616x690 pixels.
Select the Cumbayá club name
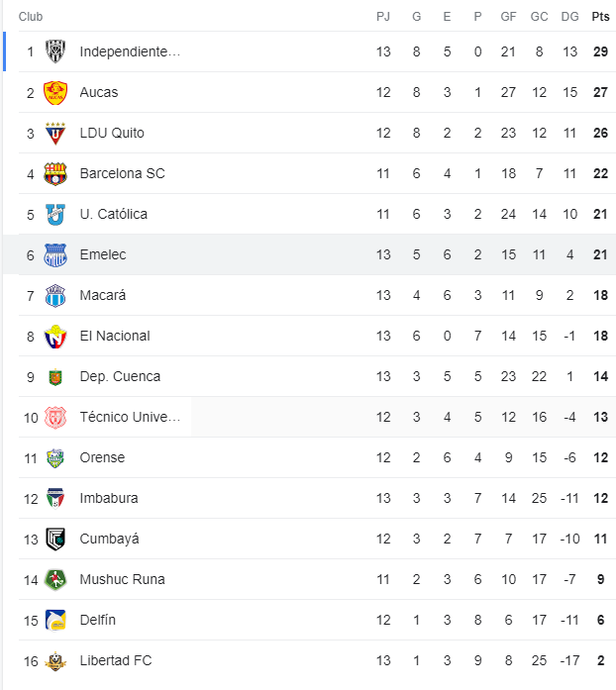[x=109, y=539]
